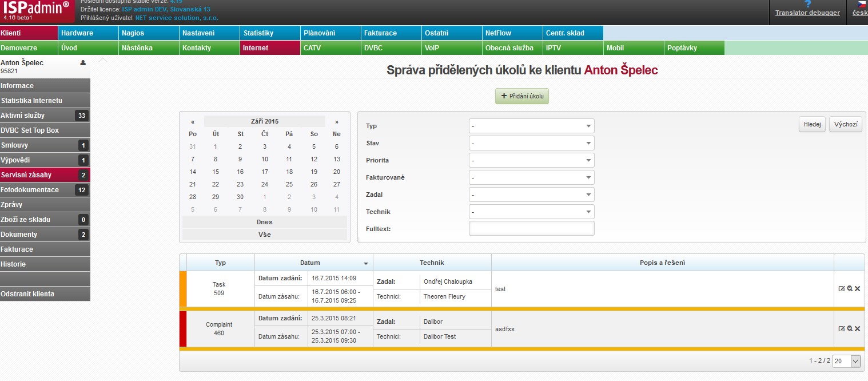Click the Fulltext input field
Image resolution: width=868 pixels, height=381 pixels.
click(532, 229)
